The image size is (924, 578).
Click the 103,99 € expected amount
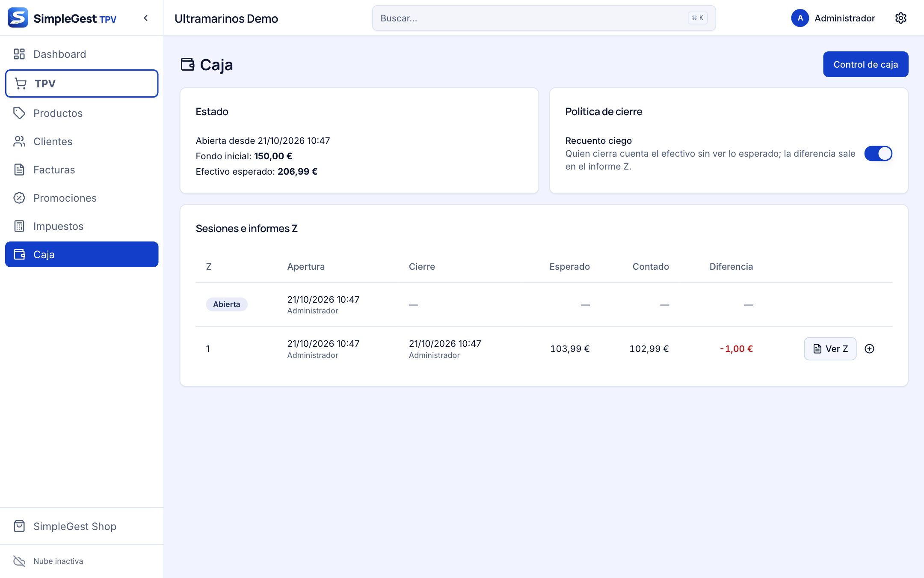[x=570, y=349]
